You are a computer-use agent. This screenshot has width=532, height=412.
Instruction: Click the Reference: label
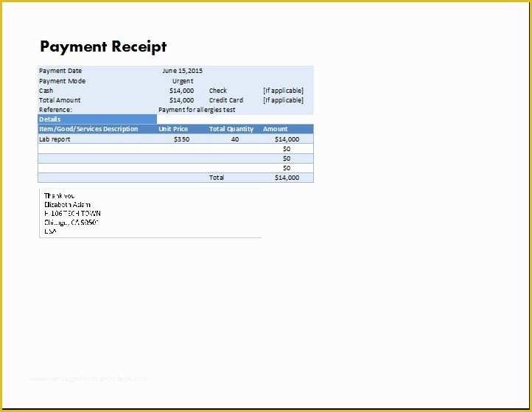click(55, 110)
